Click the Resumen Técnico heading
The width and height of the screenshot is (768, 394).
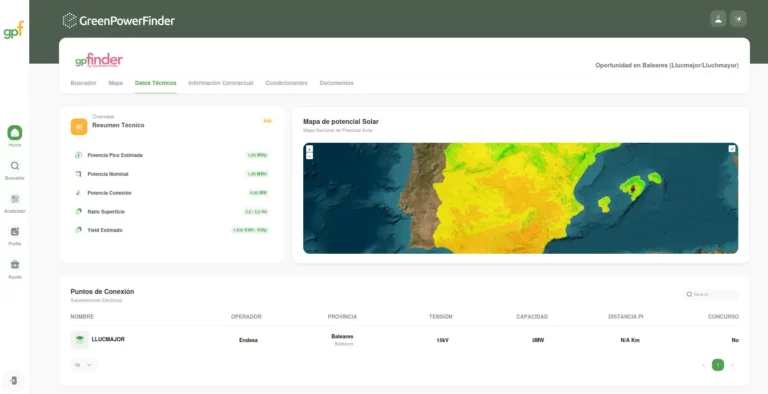click(x=118, y=125)
